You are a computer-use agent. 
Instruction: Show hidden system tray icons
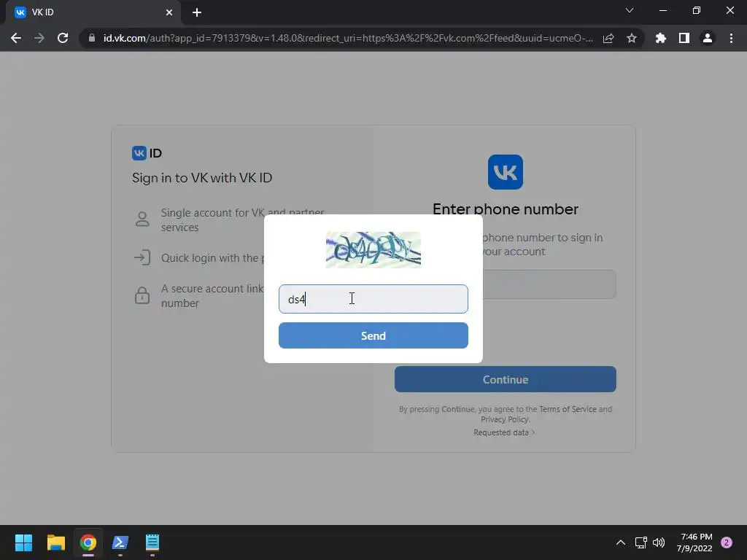click(x=620, y=542)
